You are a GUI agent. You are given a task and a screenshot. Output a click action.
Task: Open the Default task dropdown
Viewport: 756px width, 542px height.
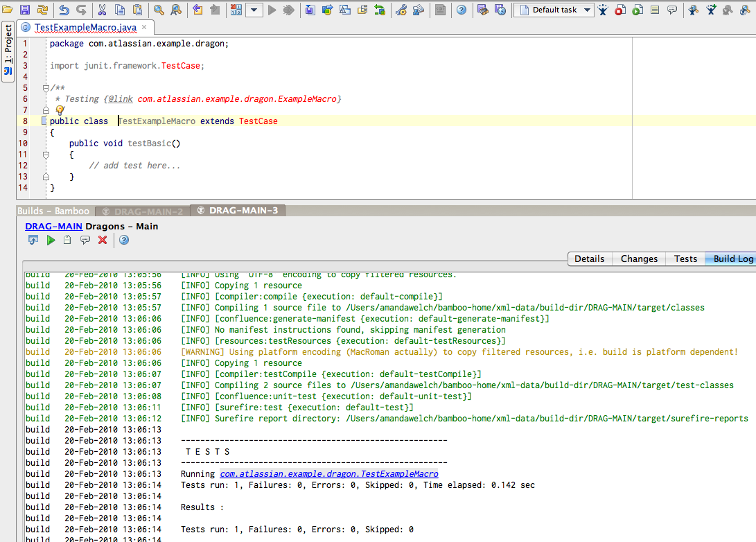[554, 10]
